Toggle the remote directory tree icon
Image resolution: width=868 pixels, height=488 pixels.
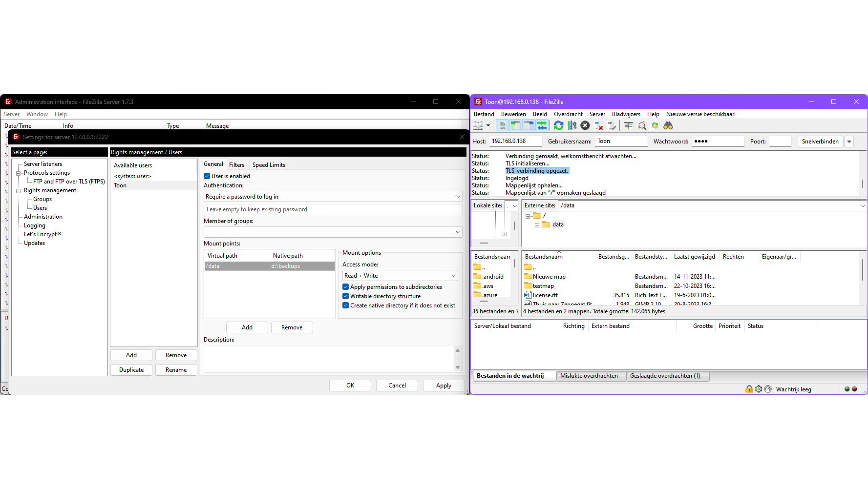(x=529, y=126)
